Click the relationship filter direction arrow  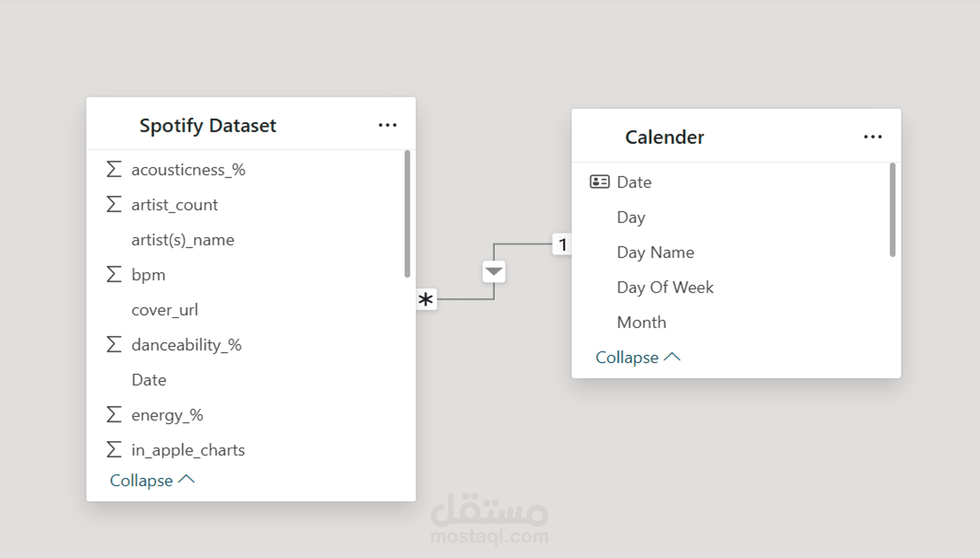pos(494,271)
